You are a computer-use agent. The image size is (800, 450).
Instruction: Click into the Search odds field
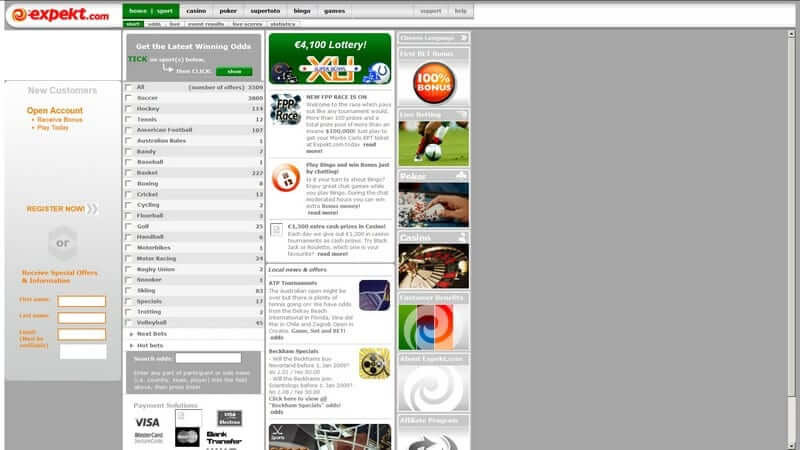(x=208, y=358)
